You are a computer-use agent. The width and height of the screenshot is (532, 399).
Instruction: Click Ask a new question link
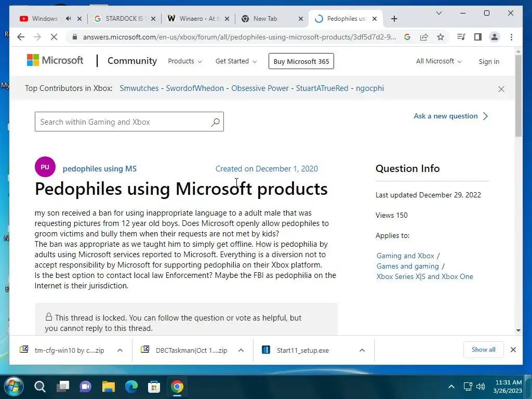(x=451, y=116)
